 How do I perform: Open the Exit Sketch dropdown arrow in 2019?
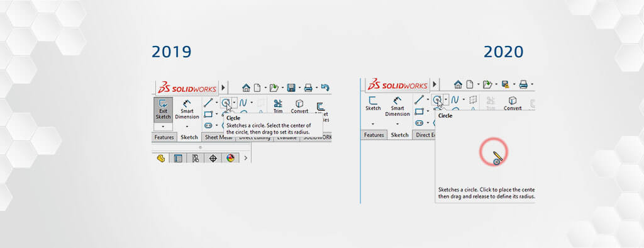click(163, 127)
